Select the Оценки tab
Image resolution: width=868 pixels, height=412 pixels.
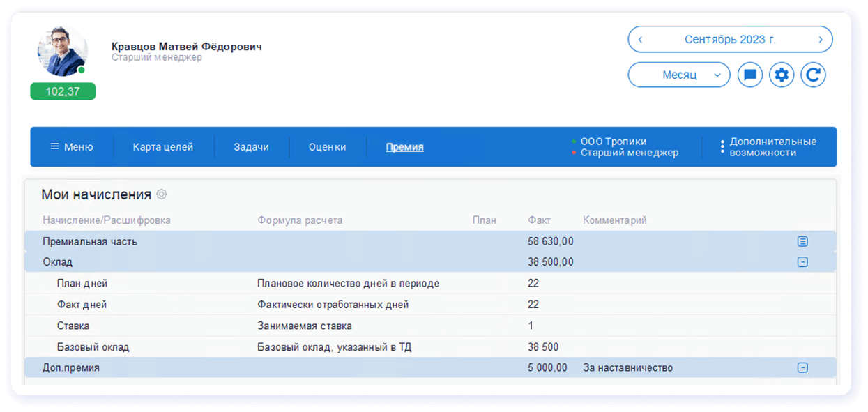tap(327, 146)
